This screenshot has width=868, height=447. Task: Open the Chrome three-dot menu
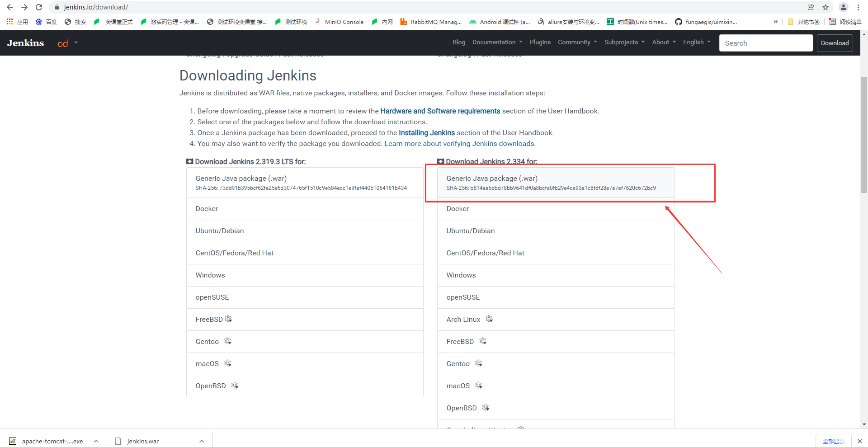tap(858, 7)
